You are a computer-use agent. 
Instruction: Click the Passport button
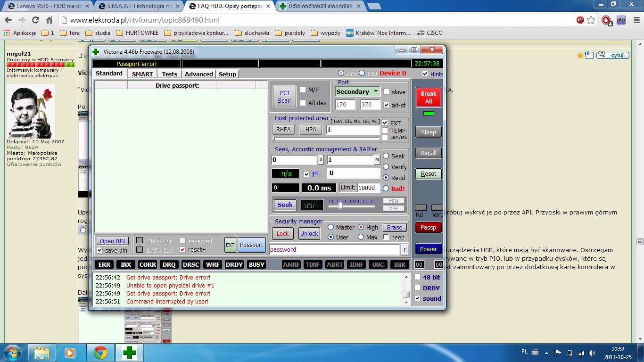252,245
